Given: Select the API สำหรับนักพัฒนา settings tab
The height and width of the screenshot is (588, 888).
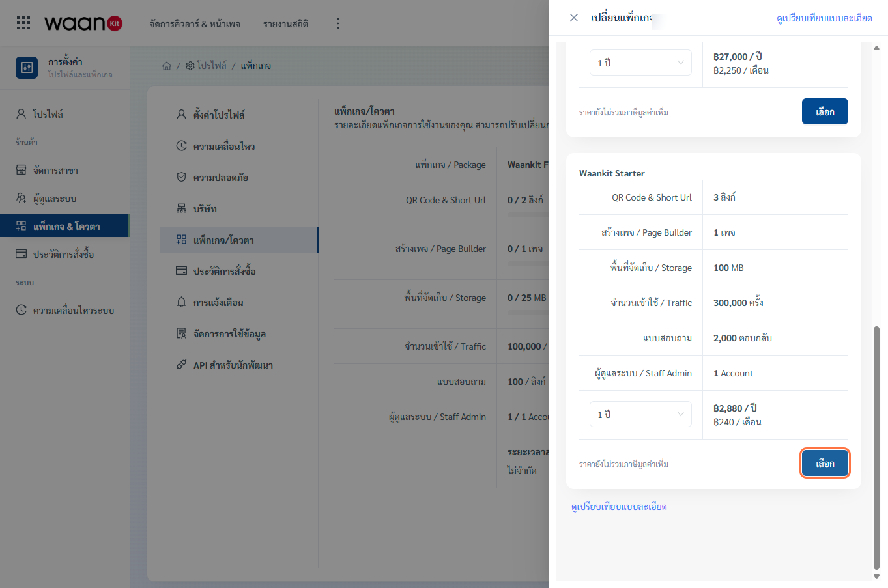Looking at the screenshot, I should coord(239,365).
